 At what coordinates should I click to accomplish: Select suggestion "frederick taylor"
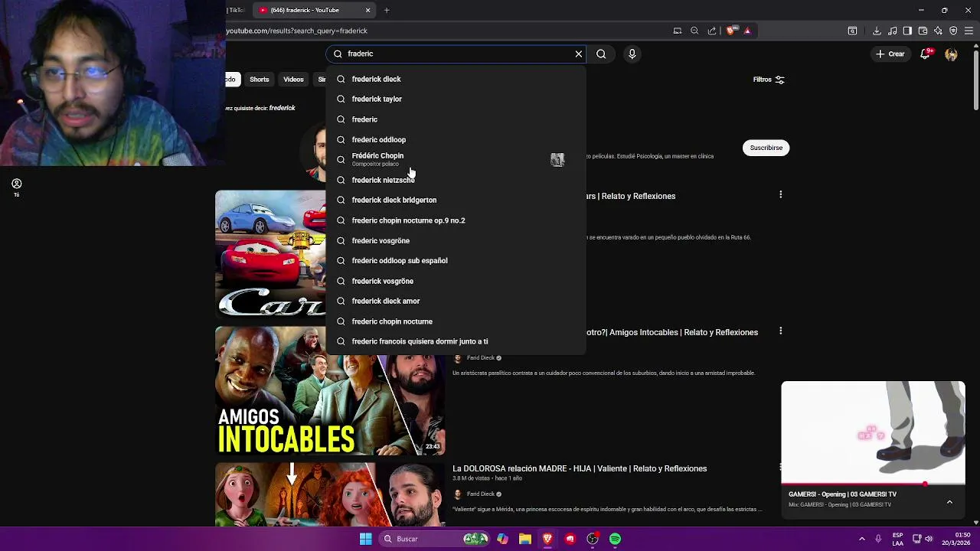click(456, 99)
